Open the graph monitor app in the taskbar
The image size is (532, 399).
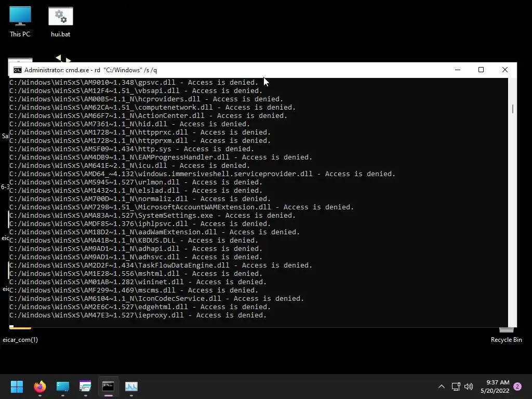tap(131, 387)
